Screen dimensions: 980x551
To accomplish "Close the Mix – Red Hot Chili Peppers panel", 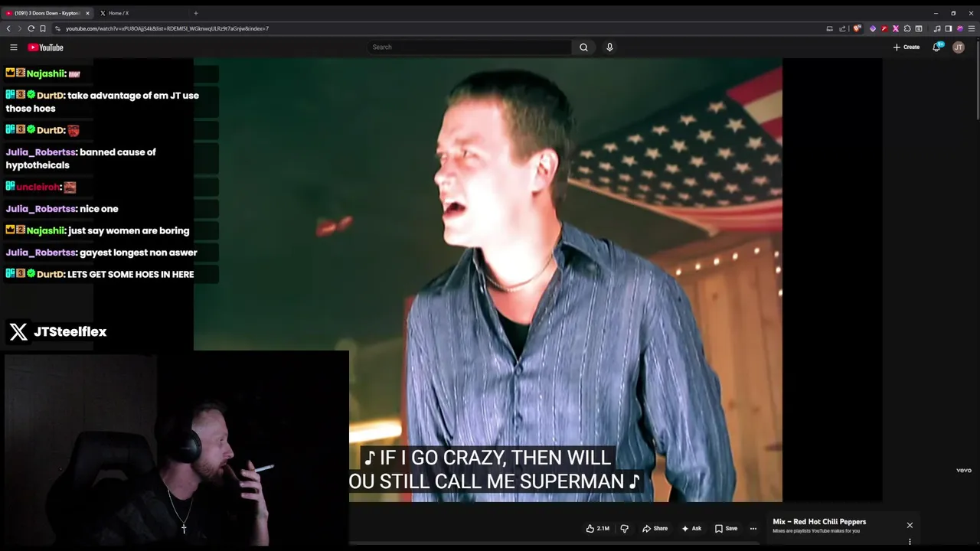I will pyautogui.click(x=910, y=525).
